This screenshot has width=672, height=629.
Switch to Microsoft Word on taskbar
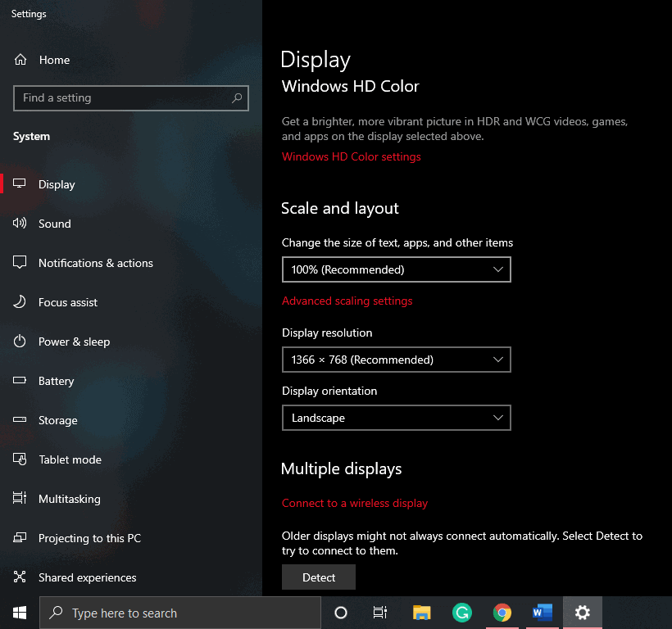point(543,613)
